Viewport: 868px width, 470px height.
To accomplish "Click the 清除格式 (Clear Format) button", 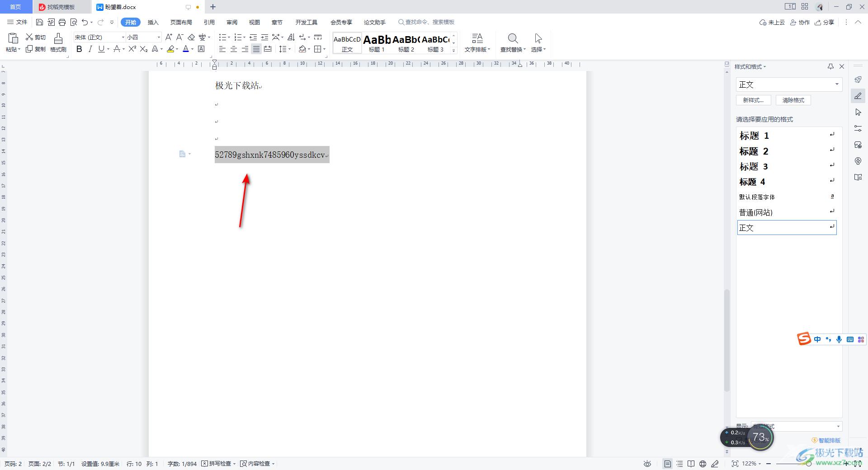I will tap(793, 100).
